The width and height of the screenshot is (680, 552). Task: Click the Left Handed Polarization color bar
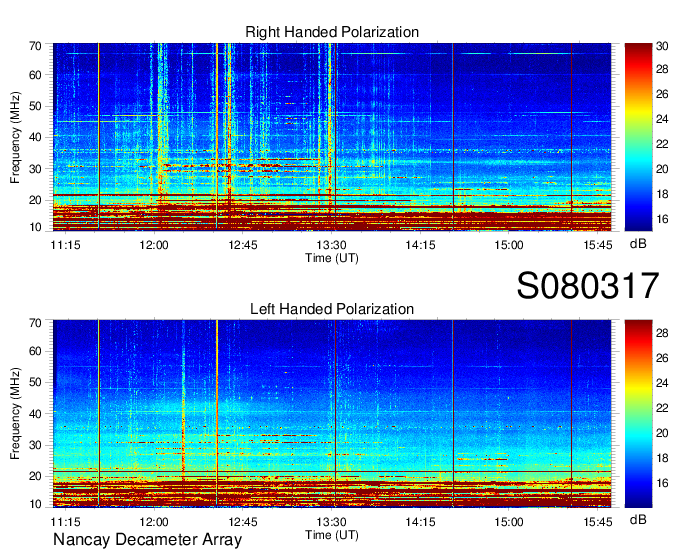pyautogui.click(x=638, y=414)
